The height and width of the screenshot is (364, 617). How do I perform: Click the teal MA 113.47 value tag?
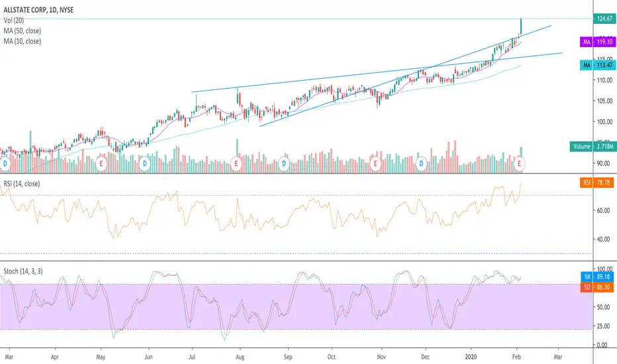598,66
